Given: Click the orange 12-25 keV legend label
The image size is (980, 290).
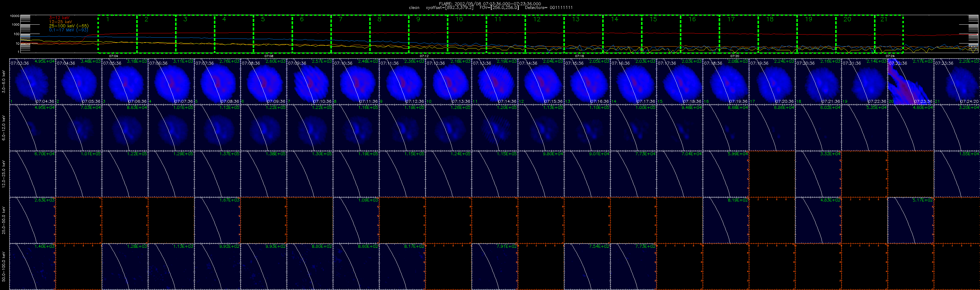Looking at the screenshot, I should (60, 22).
